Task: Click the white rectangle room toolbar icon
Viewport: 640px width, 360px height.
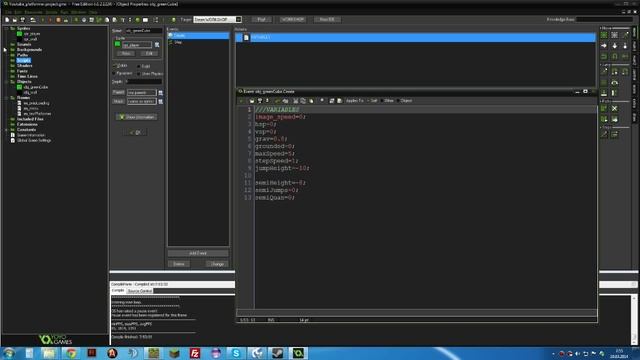Action: point(145,20)
